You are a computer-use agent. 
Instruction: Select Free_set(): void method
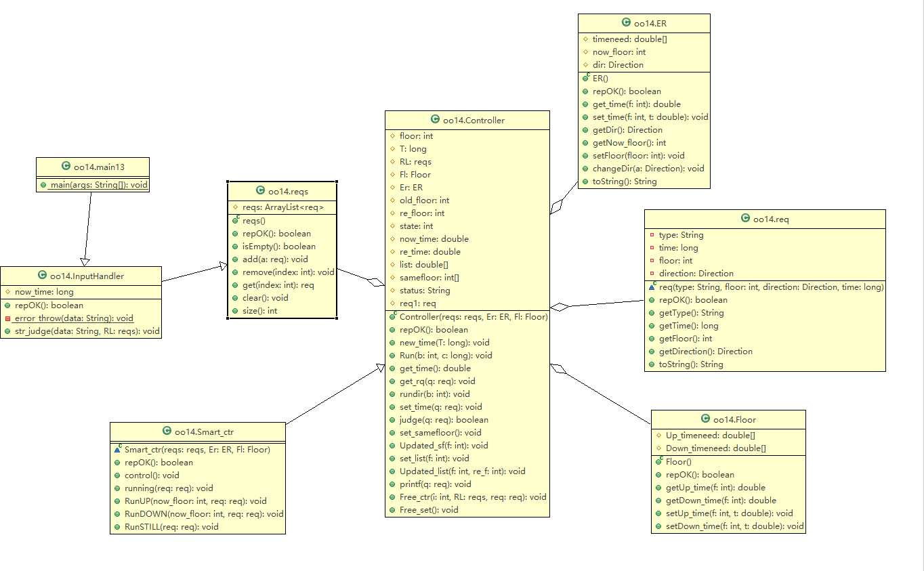pyautogui.click(x=429, y=510)
